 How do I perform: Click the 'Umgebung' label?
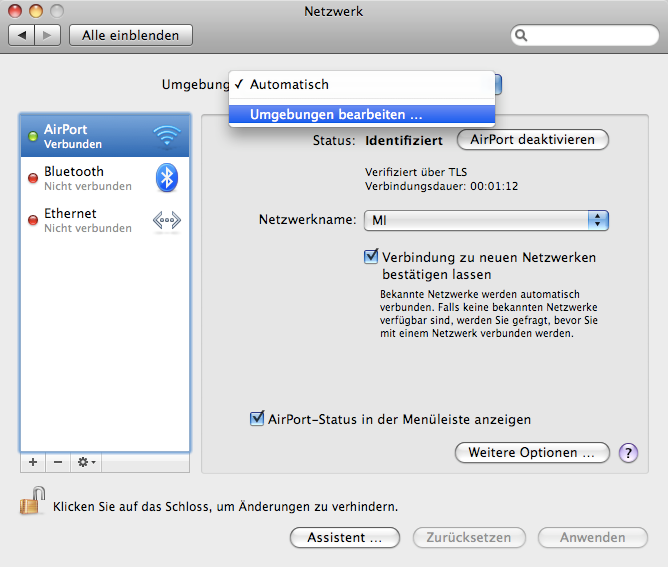[196, 84]
